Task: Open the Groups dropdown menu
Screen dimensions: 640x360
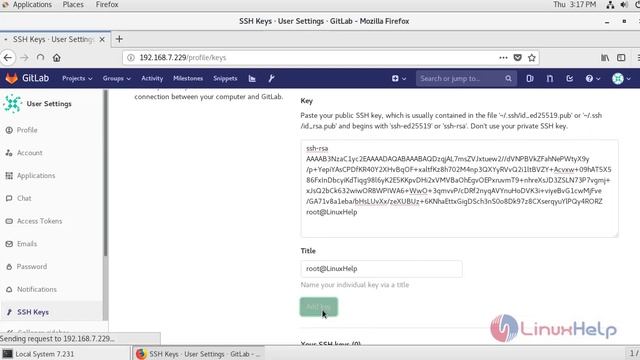Action: click(116, 78)
